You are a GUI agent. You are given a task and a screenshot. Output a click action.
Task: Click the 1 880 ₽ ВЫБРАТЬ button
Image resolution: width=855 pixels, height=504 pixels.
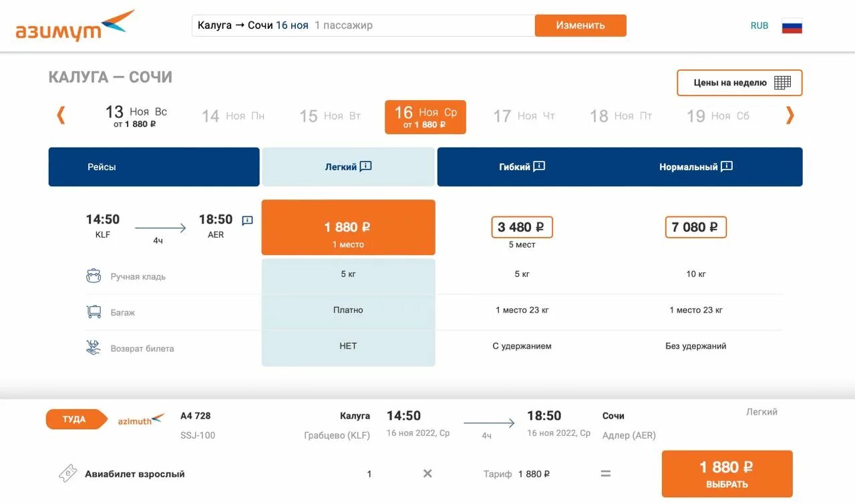point(727,474)
